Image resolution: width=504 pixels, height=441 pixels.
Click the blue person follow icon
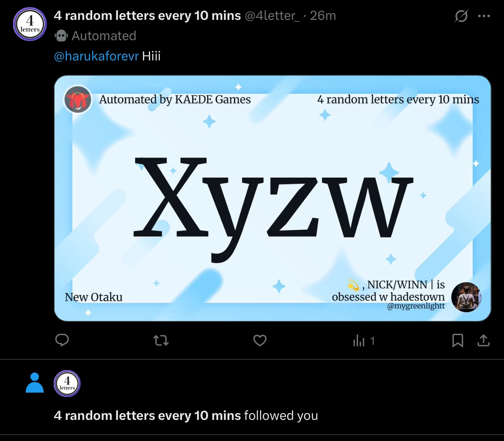tap(35, 383)
